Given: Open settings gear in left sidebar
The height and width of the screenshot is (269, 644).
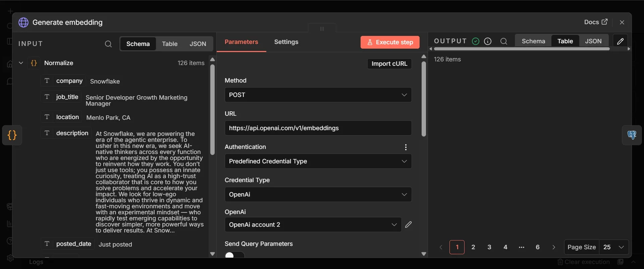Looking at the screenshot, I should [10, 258].
